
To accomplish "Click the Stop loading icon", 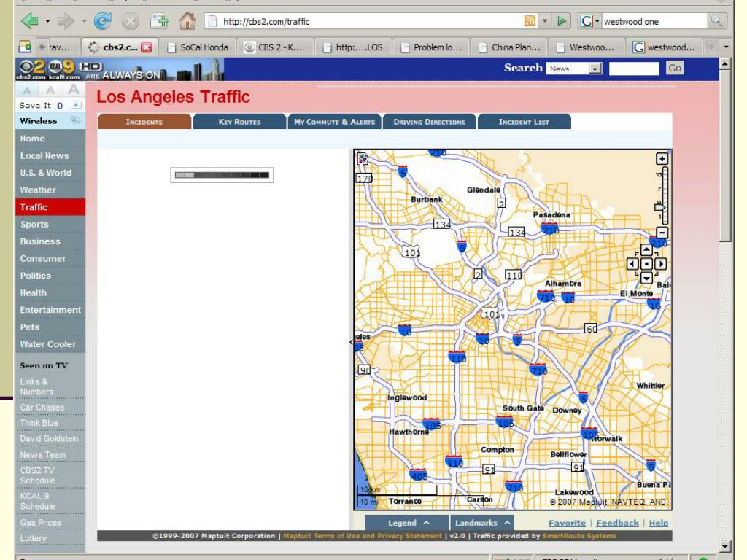I will [x=130, y=21].
